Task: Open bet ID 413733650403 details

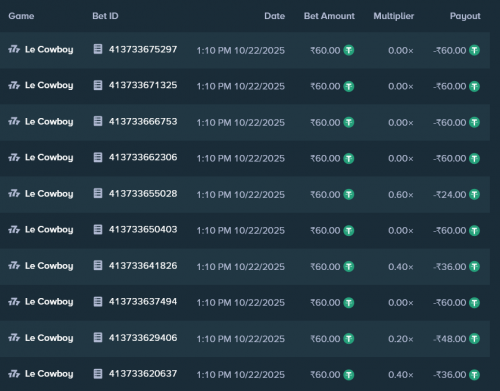Action: coord(143,229)
